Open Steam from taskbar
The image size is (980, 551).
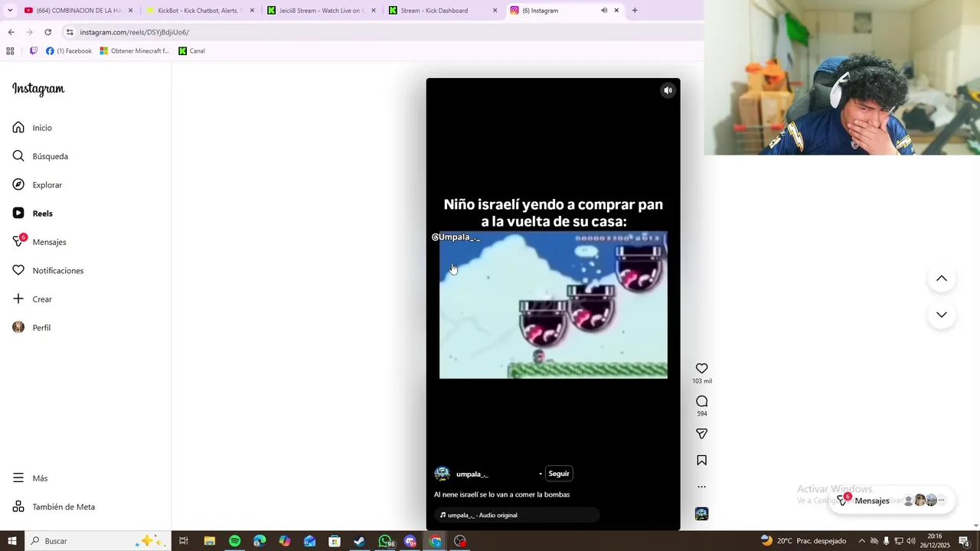coord(359,541)
